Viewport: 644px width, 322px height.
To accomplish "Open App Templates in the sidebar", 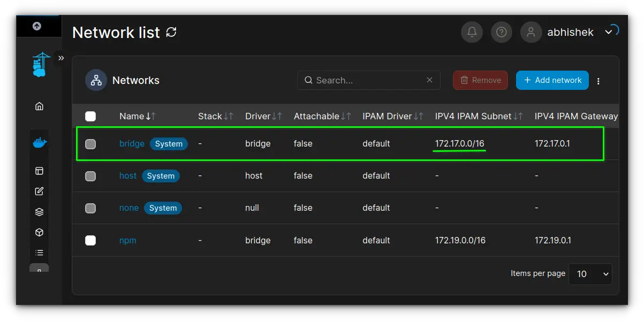I will tap(39, 191).
